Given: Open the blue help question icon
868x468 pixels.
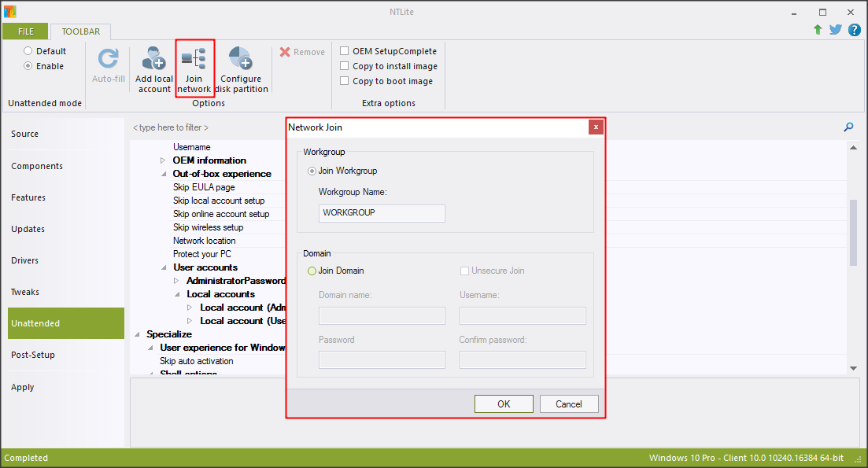Looking at the screenshot, I should tap(854, 30).
